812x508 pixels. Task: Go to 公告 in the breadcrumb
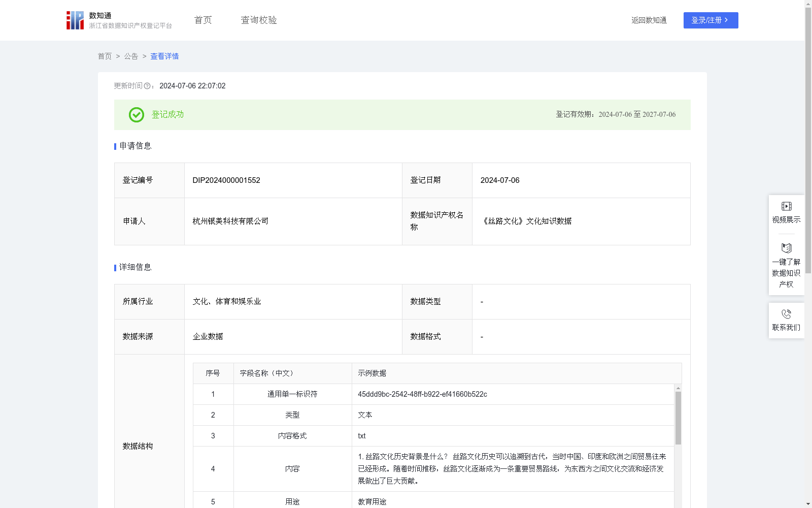131,56
